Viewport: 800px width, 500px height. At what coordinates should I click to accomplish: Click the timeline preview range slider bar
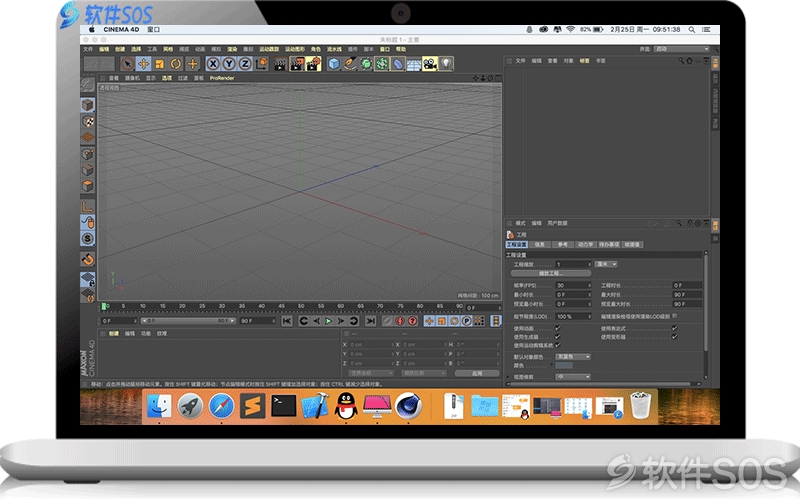tap(188, 321)
